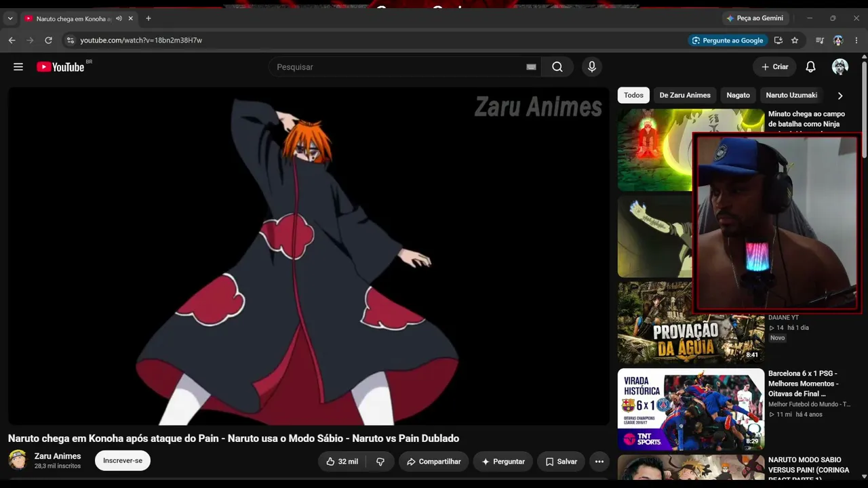
Task: Show more filter chips with the arrow
Action: click(840, 96)
